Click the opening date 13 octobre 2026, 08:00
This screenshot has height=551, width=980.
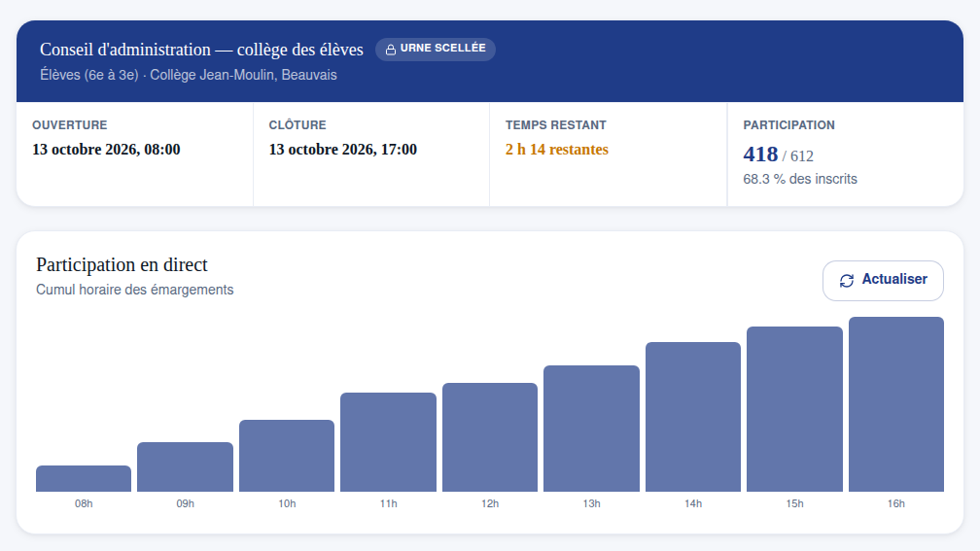(106, 150)
